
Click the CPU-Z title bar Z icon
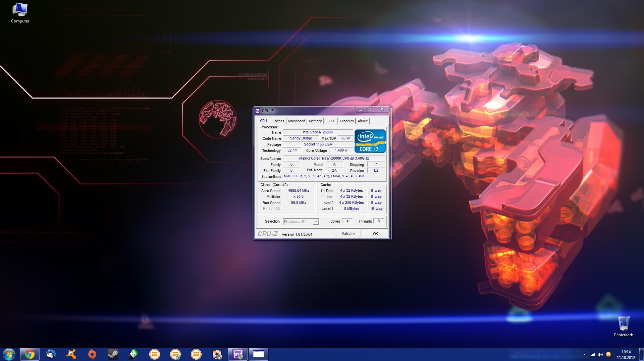point(258,111)
